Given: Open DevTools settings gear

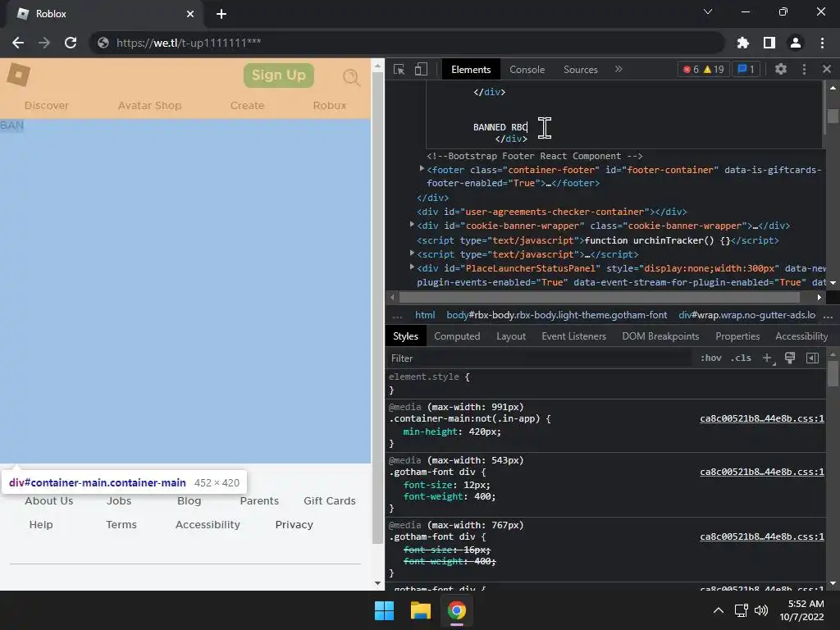Looking at the screenshot, I should 781,69.
